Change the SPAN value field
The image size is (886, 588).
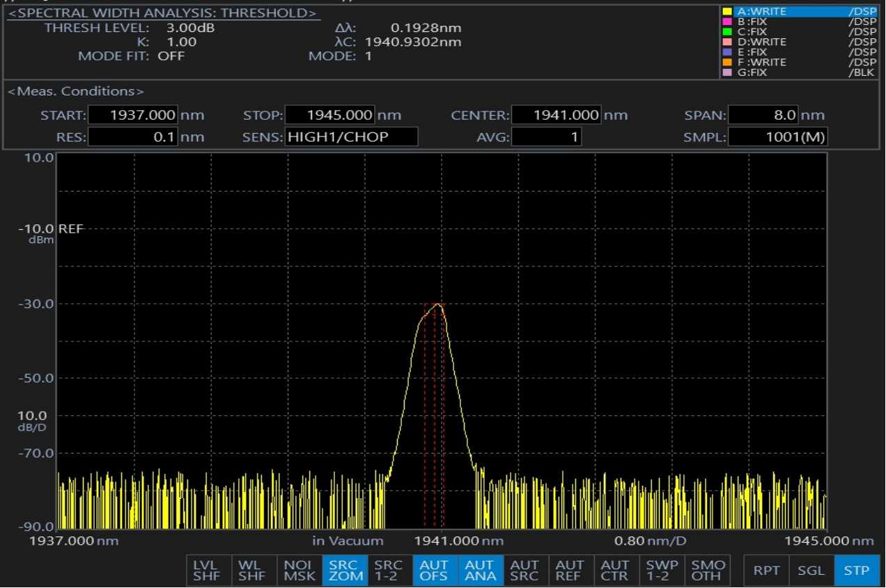(763, 116)
